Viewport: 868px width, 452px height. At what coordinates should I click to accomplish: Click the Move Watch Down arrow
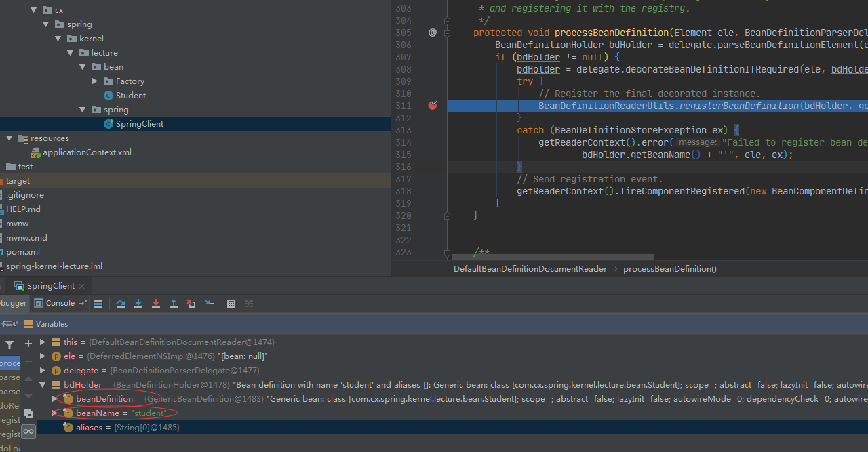point(28,396)
